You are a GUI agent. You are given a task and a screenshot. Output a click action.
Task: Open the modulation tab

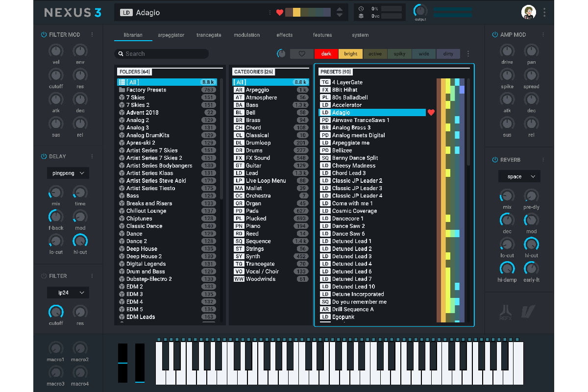pyautogui.click(x=247, y=35)
